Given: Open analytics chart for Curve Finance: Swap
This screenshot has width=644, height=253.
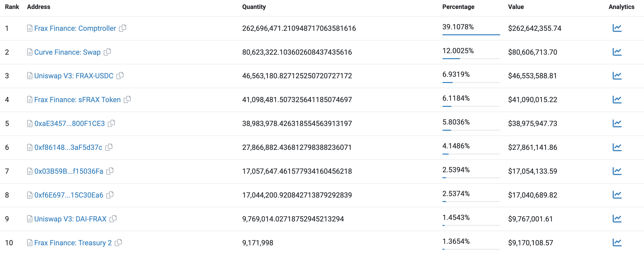Looking at the screenshot, I should tap(617, 52).
